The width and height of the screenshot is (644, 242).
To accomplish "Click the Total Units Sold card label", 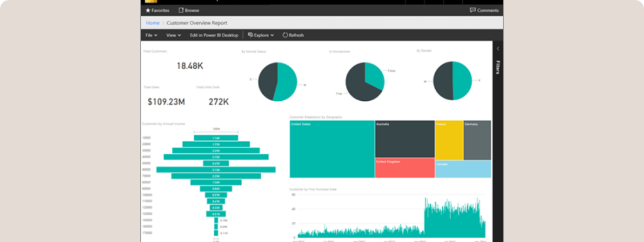I will (208, 87).
